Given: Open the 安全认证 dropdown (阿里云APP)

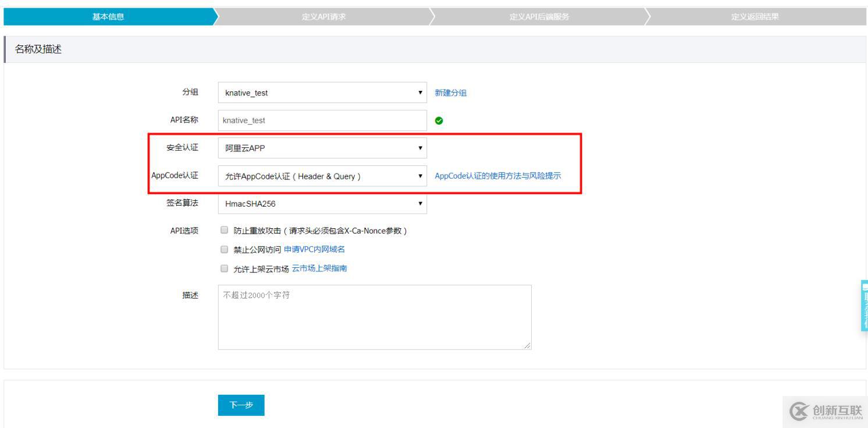Looking at the screenshot, I should pos(322,148).
